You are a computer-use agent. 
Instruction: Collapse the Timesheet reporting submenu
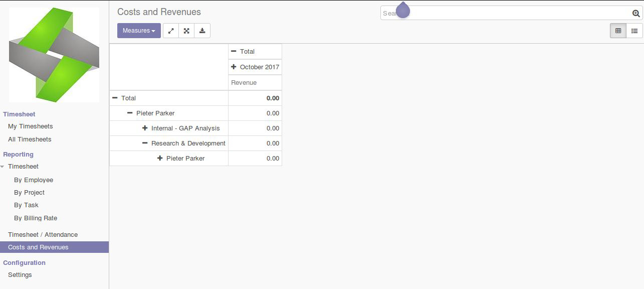pos(23,167)
